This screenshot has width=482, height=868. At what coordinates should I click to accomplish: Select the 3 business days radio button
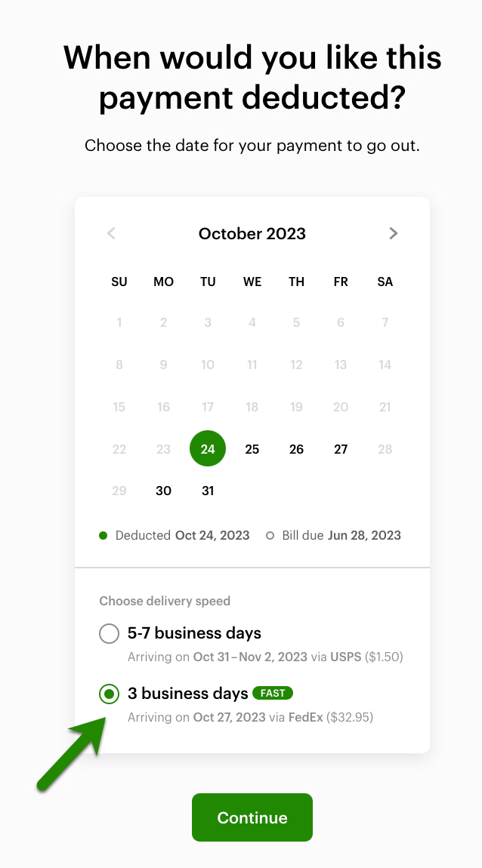pos(110,694)
